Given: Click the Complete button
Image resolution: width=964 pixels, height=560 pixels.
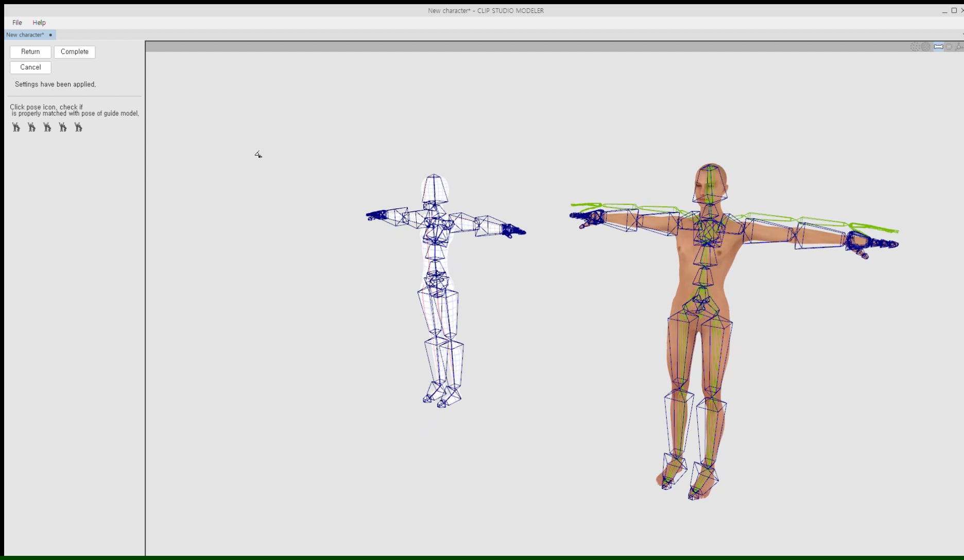Looking at the screenshot, I should pos(74,51).
